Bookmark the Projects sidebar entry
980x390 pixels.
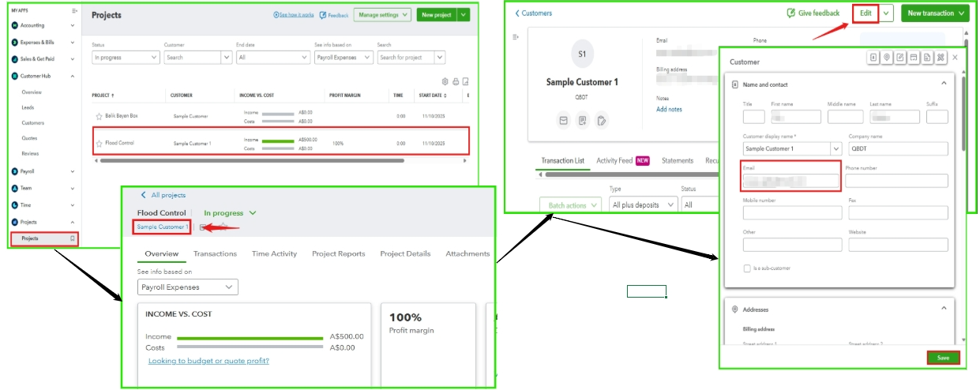pyautogui.click(x=73, y=238)
